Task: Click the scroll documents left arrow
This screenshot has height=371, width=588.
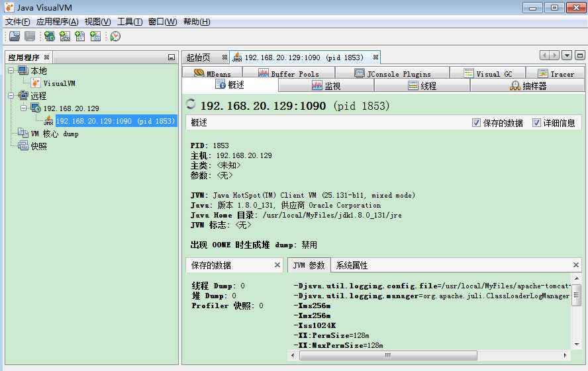Action: (544, 56)
